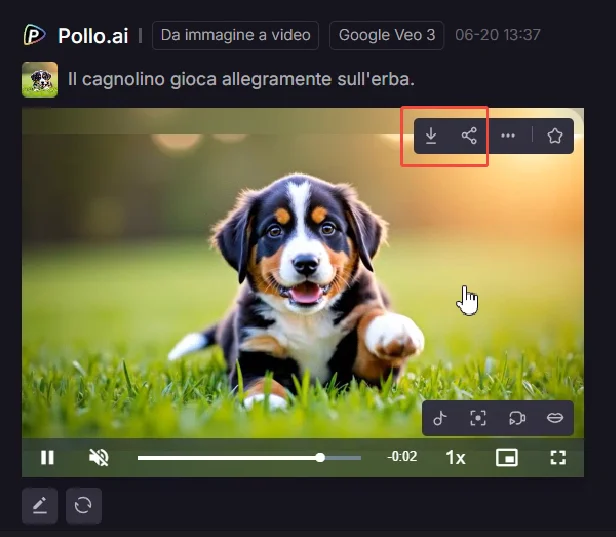Click the video progress bar
Screen dimensions: 616x537
pos(249,458)
